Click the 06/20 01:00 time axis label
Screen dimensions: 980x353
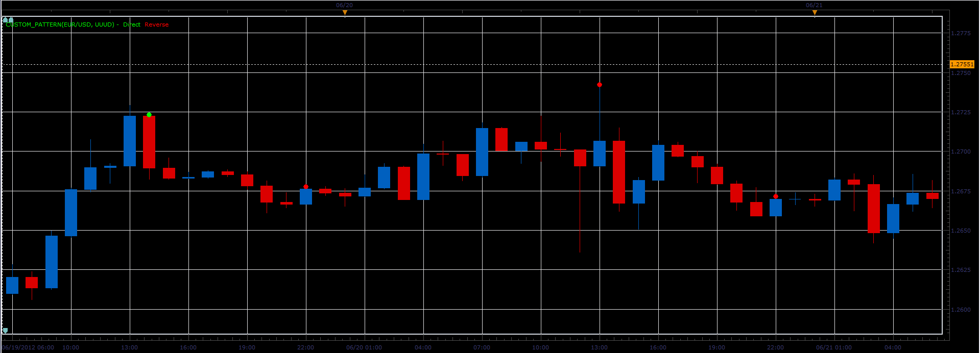[364, 347]
